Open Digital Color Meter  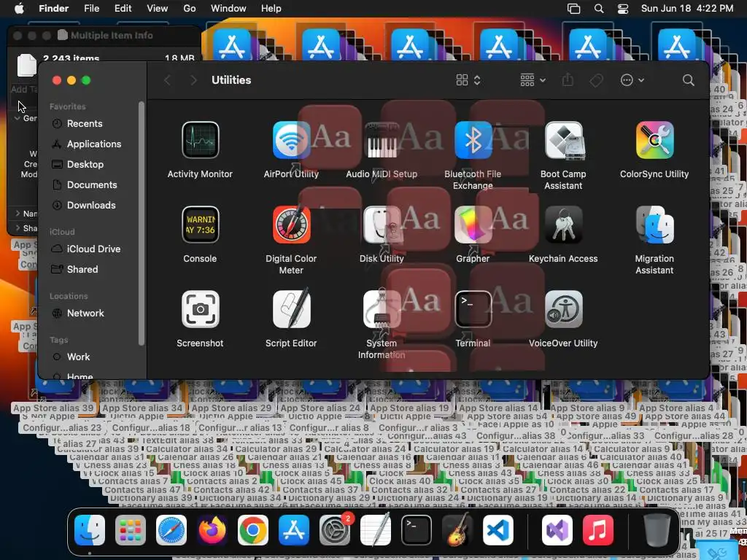pyautogui.click(x=291, y=225)
